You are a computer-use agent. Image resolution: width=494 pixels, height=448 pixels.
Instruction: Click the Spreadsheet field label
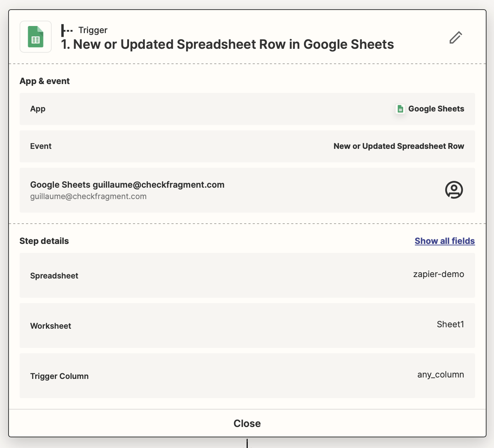click(x=54, y=276)
